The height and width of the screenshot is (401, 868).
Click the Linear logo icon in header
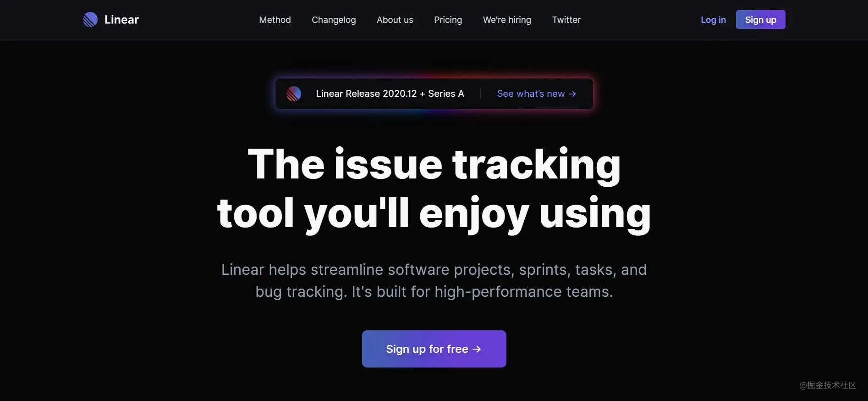click(x=90, y=19)
